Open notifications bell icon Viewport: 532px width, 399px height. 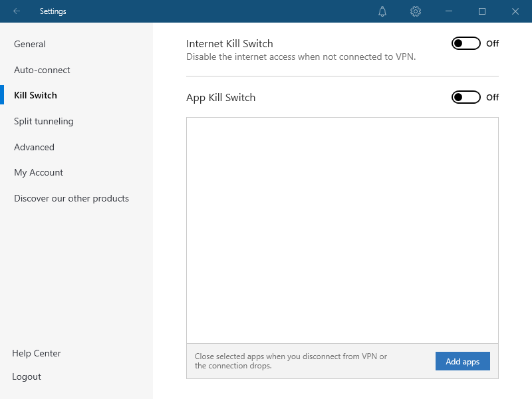[382, 11]
